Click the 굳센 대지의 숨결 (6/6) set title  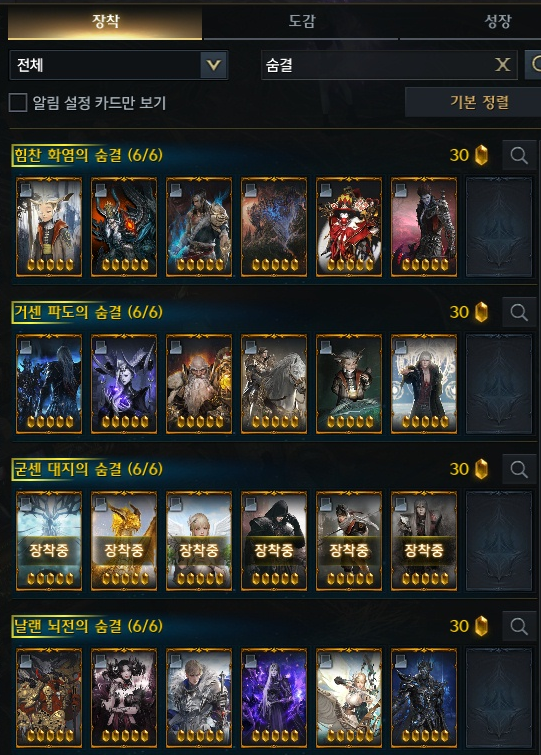click(x=88, y=469)
